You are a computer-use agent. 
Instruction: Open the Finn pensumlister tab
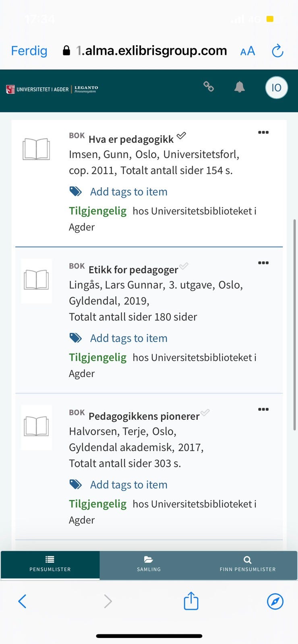pyautogui.click(x=247, y=565)
